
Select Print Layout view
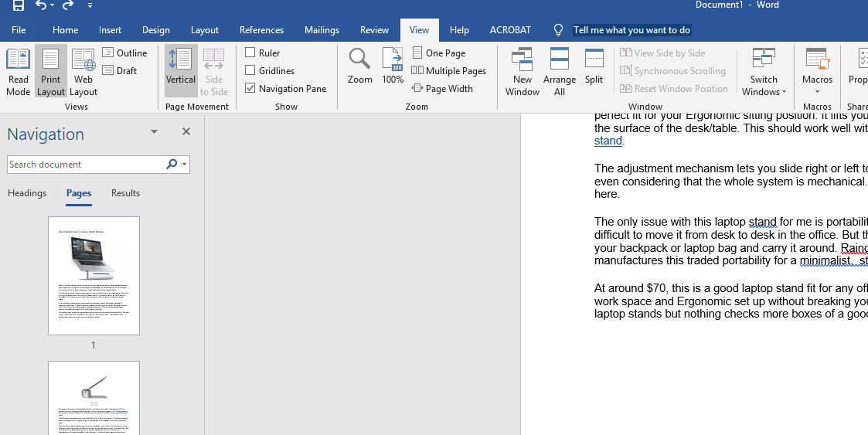(x=51, y=72)
